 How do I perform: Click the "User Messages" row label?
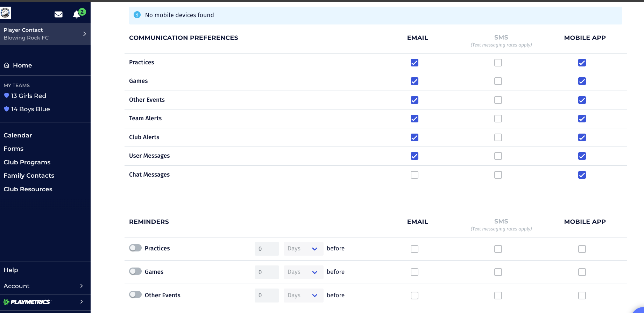pyautogui.click(x=149, y=156)
